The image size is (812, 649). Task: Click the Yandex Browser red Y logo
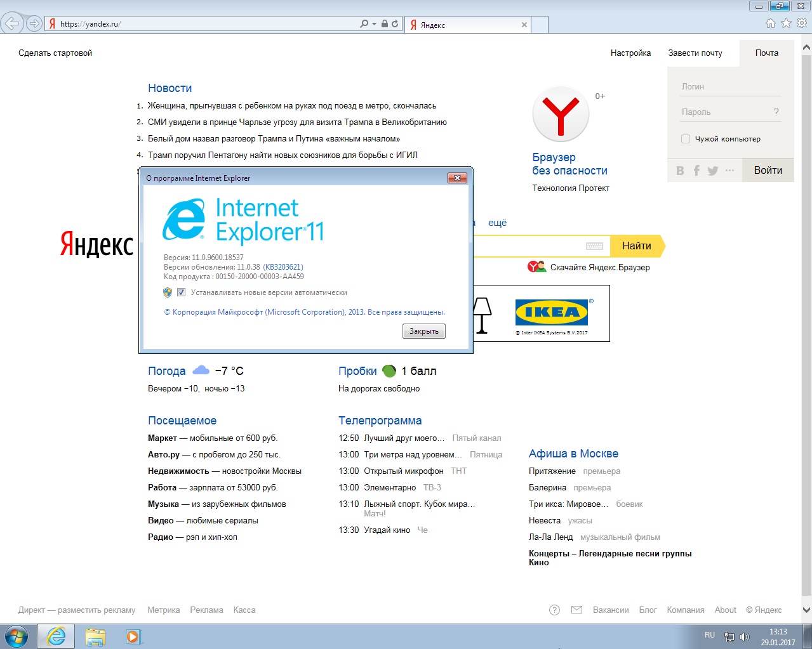561,114
